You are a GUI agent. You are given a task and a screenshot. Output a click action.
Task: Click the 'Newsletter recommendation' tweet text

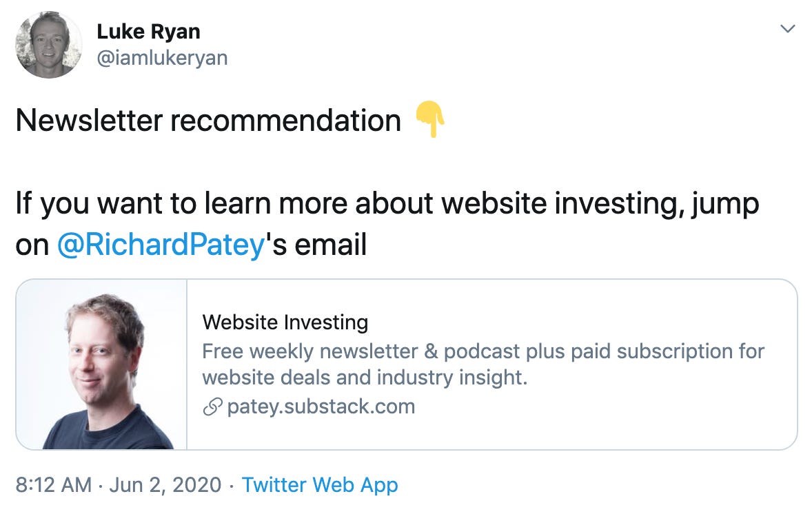pyautogui.click(x=209, y=120)
